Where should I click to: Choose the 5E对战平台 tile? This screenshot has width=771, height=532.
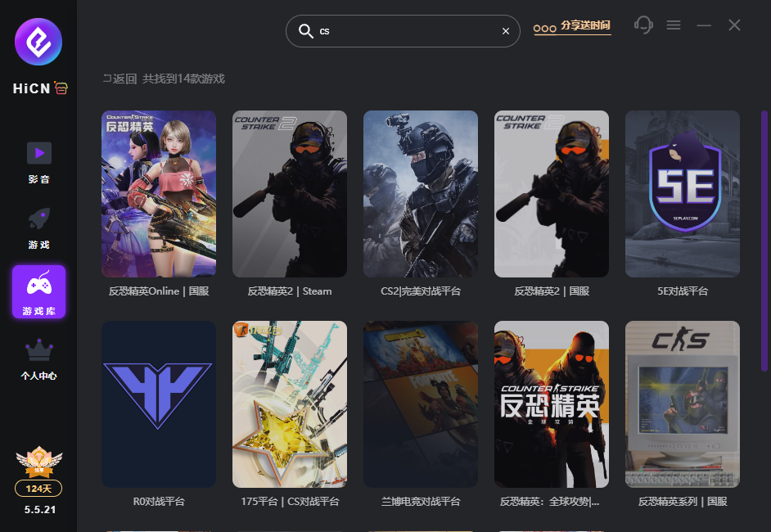pos(683,194)
